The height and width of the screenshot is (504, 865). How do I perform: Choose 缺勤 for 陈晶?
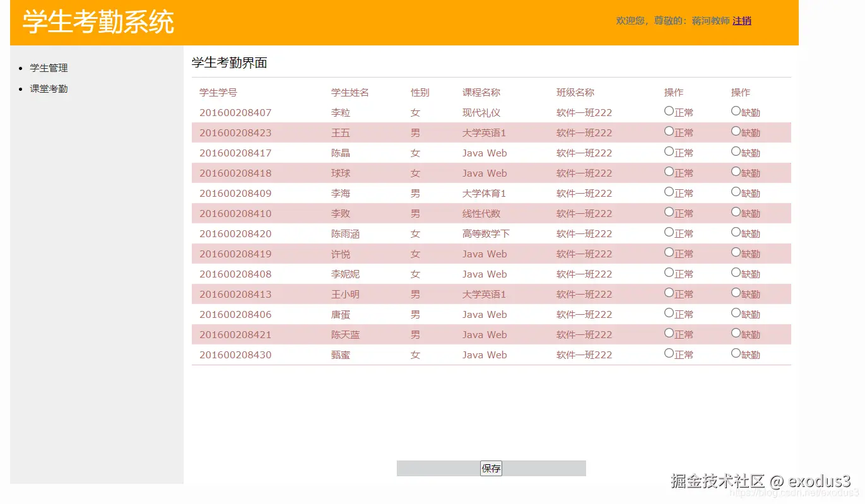(736, 151)
